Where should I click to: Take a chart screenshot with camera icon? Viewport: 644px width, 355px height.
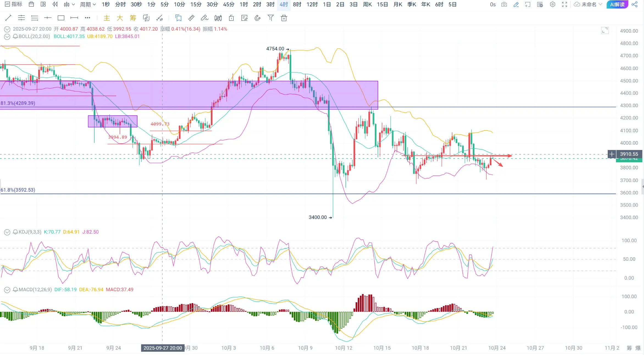[504, 4]
